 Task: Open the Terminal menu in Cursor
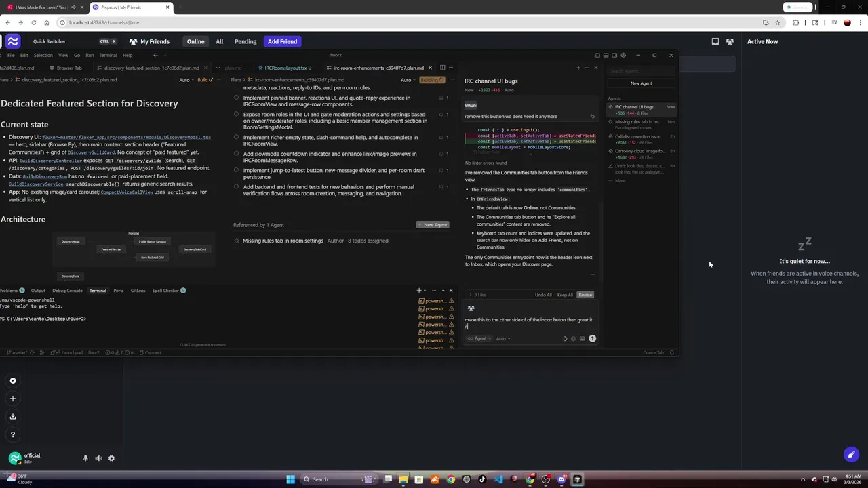point(108,55)
